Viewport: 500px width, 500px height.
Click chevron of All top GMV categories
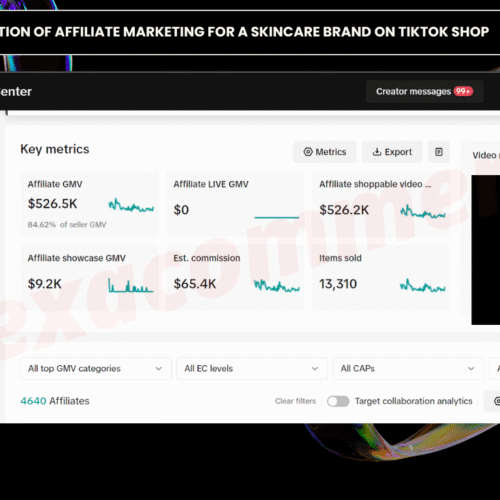point(159,369)
